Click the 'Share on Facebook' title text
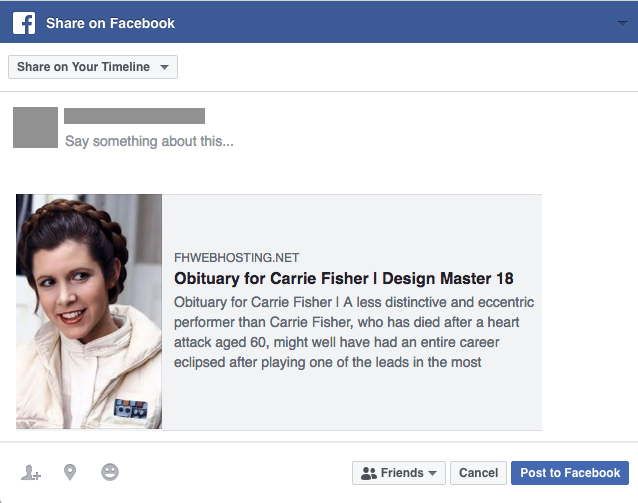This screenshot has width=638, height=503. [110, 23]
